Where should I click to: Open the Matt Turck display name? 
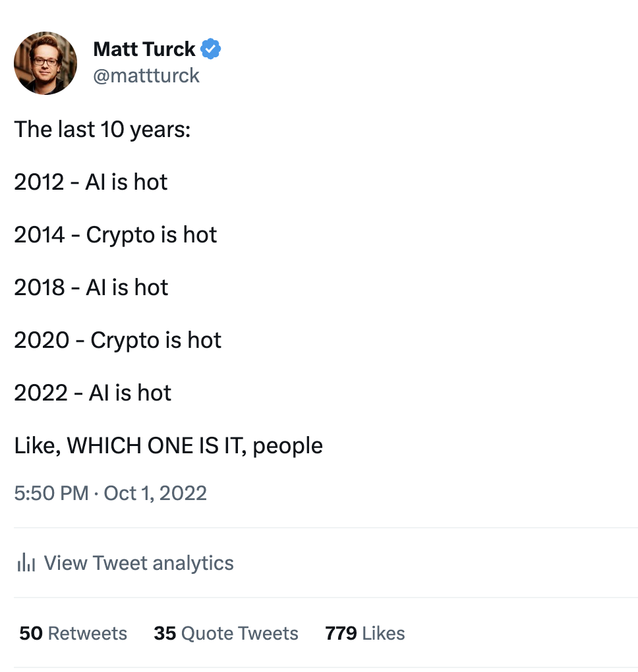144,49
